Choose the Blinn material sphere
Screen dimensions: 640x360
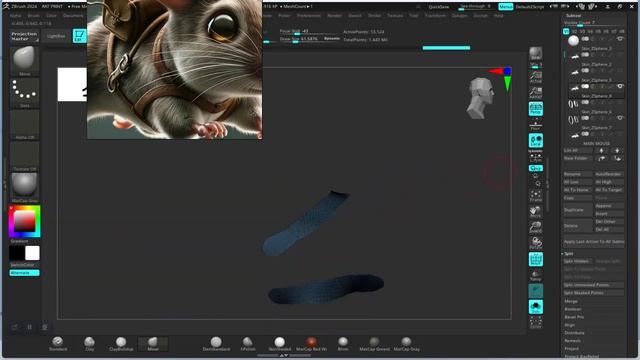tap(343, 343)
